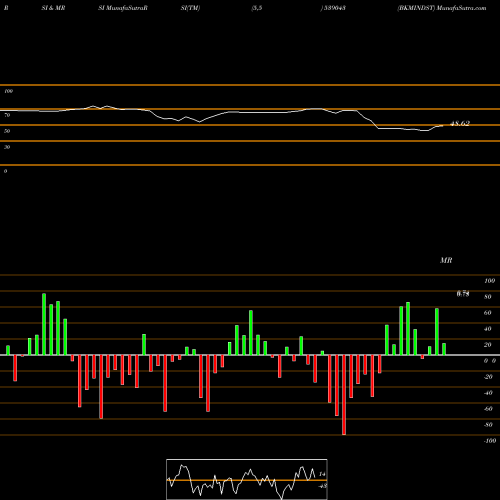Click the 20 label on the MR axis

click(488, 345)
